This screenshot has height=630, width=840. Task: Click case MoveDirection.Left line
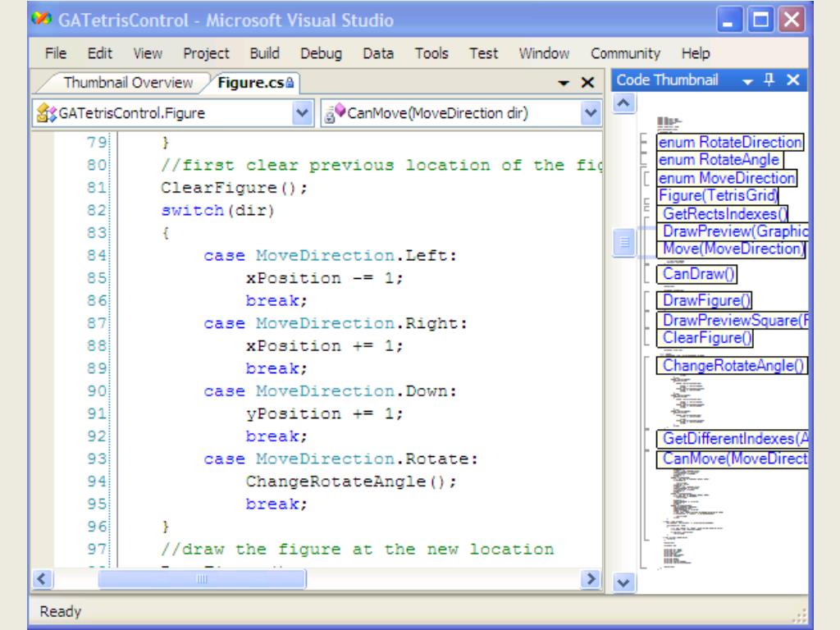(x=330, y=256)
